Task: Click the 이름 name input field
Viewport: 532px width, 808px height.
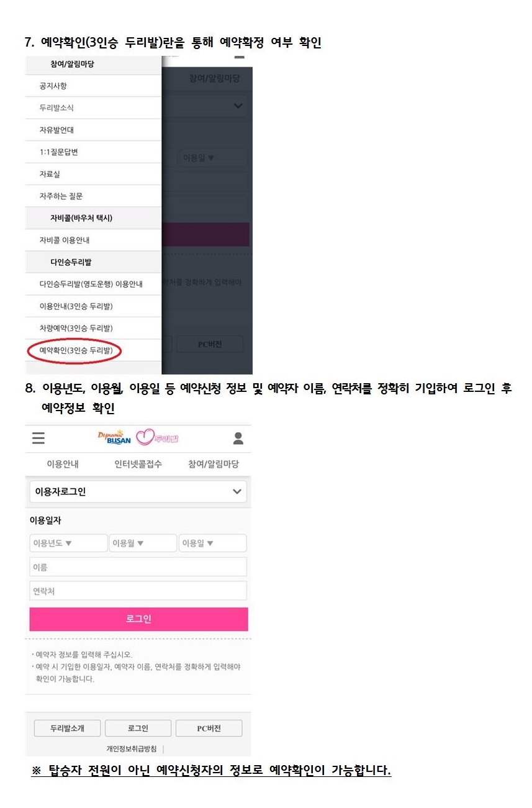Action: click(x=138, y=567)
